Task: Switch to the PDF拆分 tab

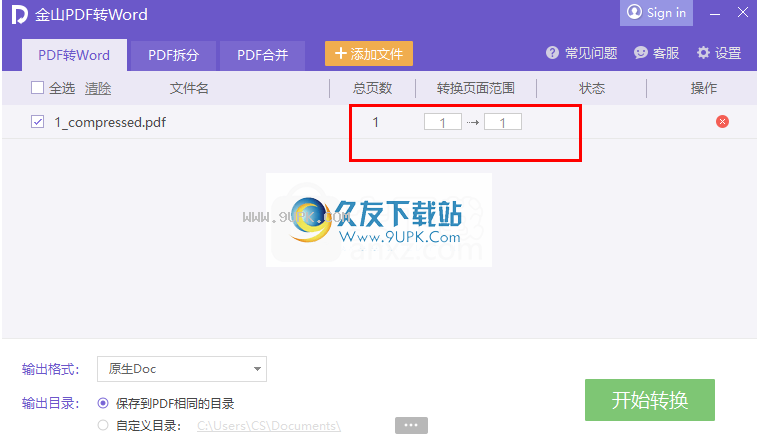Action: pos(173,55)
